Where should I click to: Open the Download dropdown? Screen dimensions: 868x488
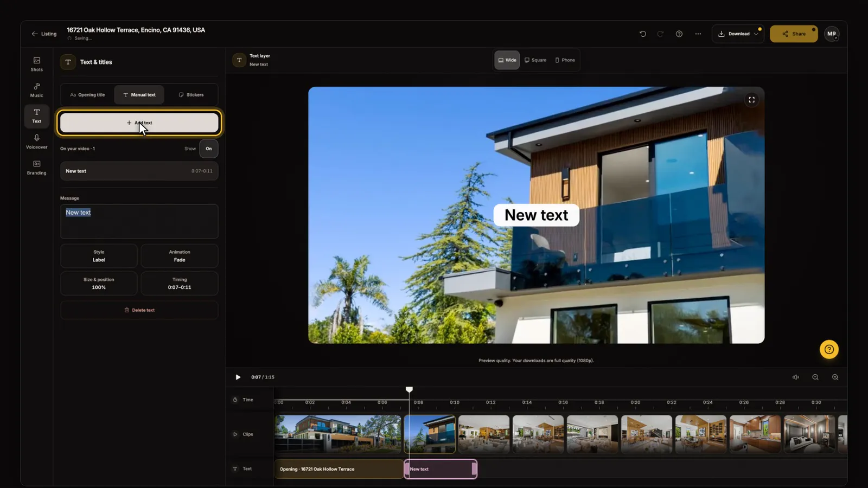(738, 34)
